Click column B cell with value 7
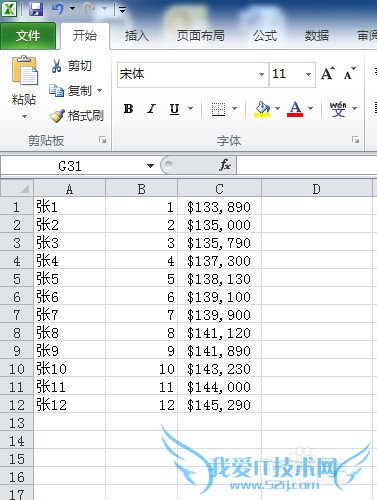 [142, 315]
